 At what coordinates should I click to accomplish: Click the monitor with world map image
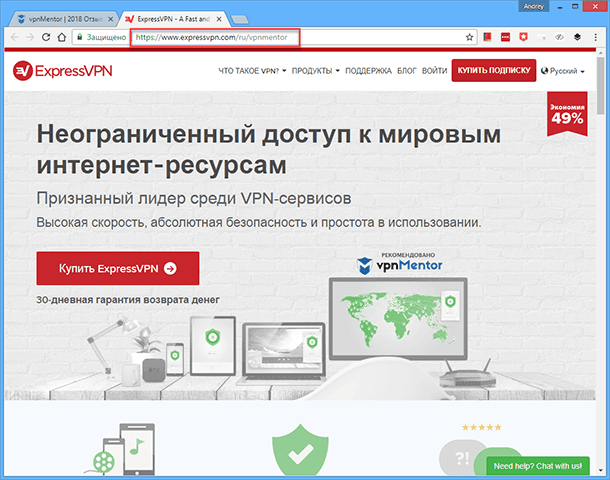click(398, 318)
